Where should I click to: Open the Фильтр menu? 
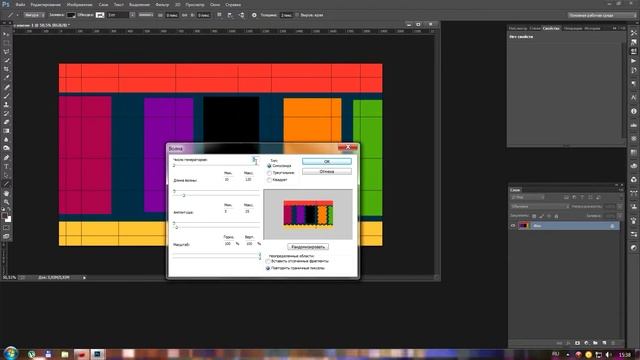pyautogui.click(x=162, y=5)
